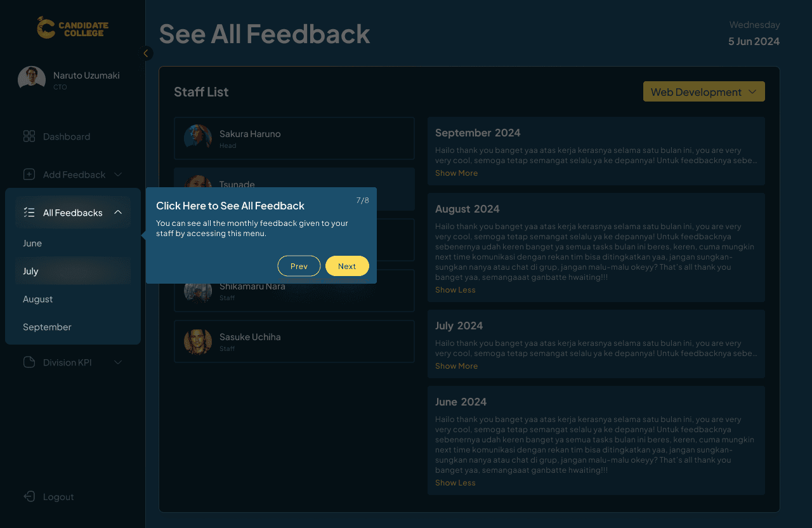This screenshot has width=812, height=528.
Task: Click the Add Feedback plus icon
Action: [x=29, y=175]
